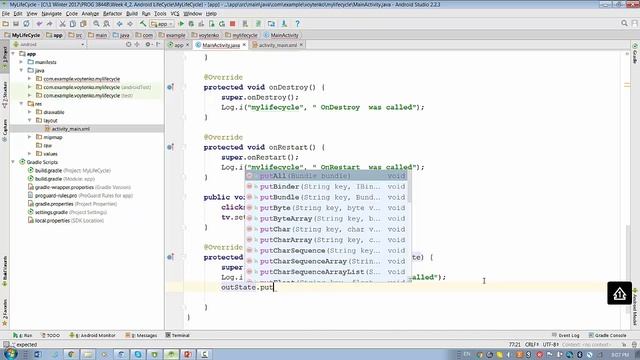
Task: Click the Windows Start button
Action: (11, 354)
